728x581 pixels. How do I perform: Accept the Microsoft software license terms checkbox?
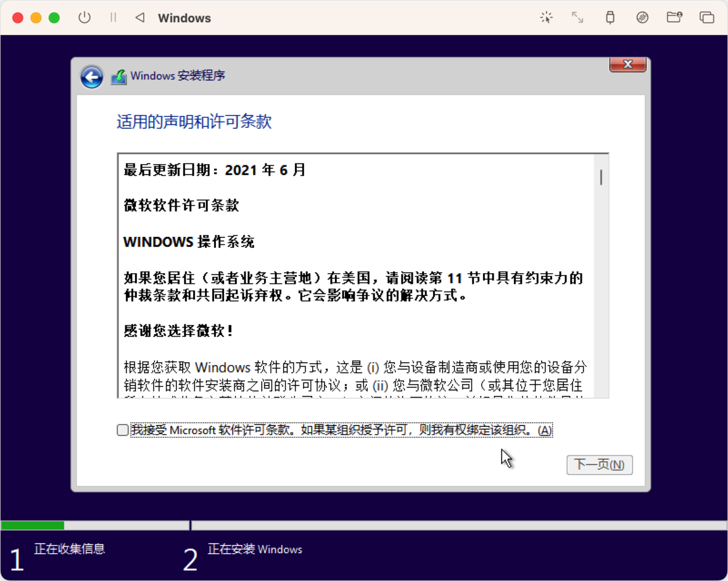tap(123, 430)
